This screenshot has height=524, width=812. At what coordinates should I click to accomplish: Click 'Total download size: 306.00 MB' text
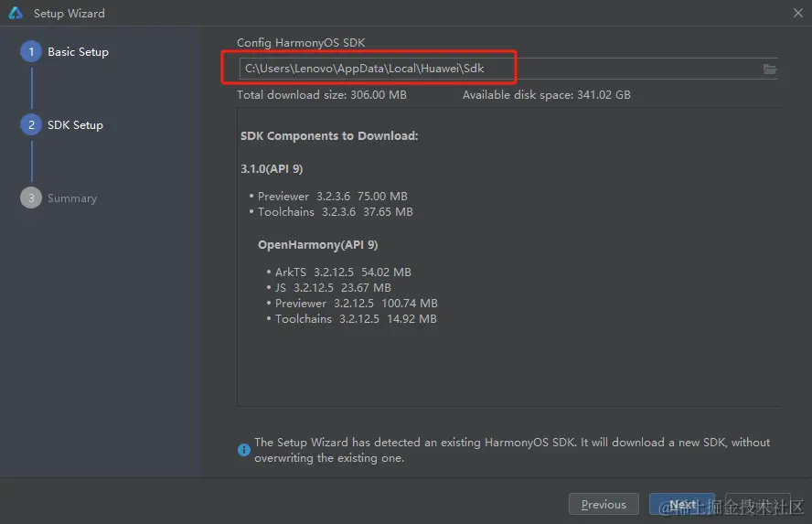click(x=322, y=95)
